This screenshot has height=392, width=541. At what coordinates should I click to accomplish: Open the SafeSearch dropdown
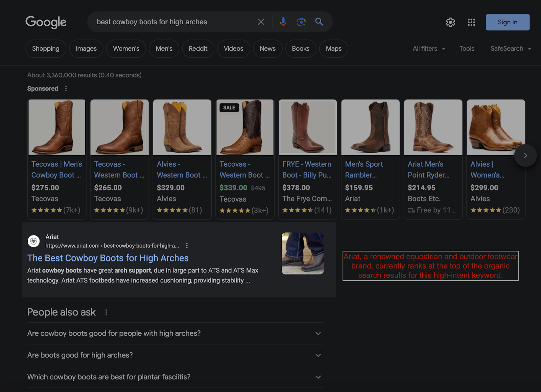511,49
